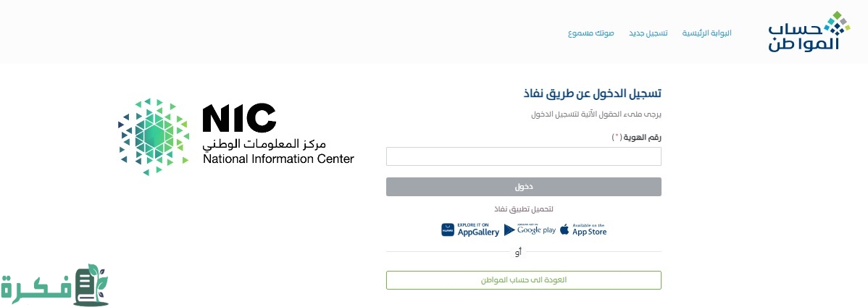Click the red required asterisk marker

(x=617, y=137)
